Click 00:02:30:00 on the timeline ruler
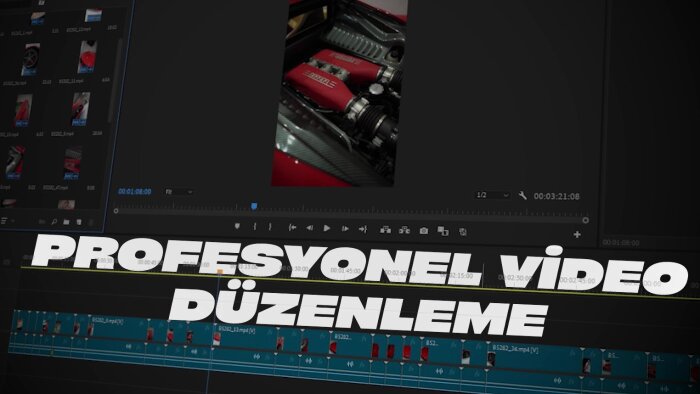The height and width of the screenshot is (394, 700). [516, 278]
